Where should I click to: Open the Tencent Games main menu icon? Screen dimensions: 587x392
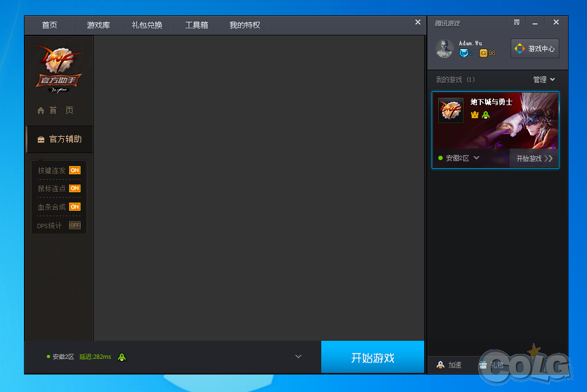coord(516,22)
